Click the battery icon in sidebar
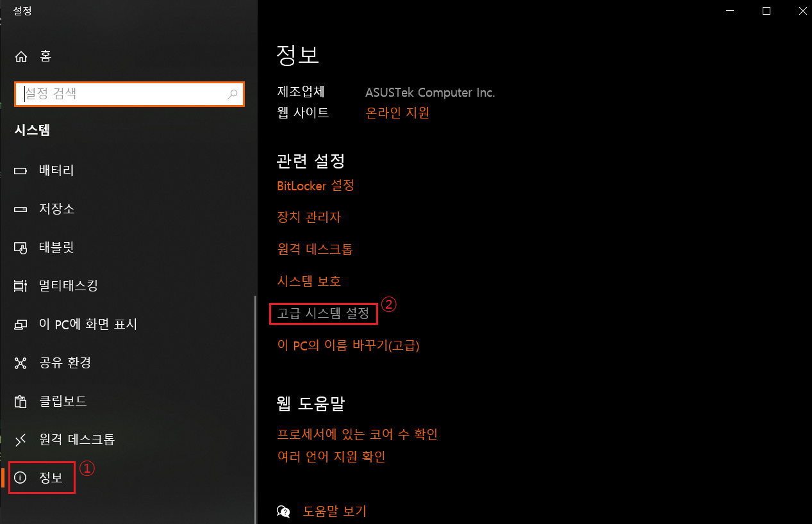The height and width of the screenshot is (524, 812). pyautogui.click(x=21, y=171)
